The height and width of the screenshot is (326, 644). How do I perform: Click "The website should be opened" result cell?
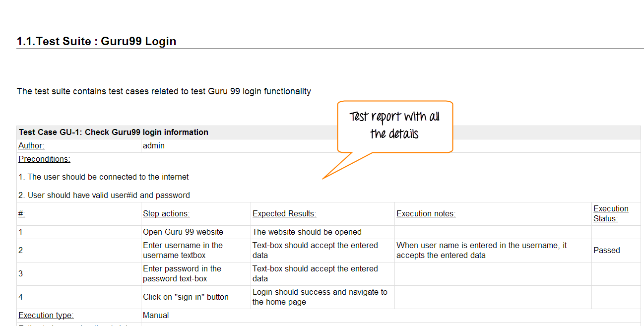307,232
